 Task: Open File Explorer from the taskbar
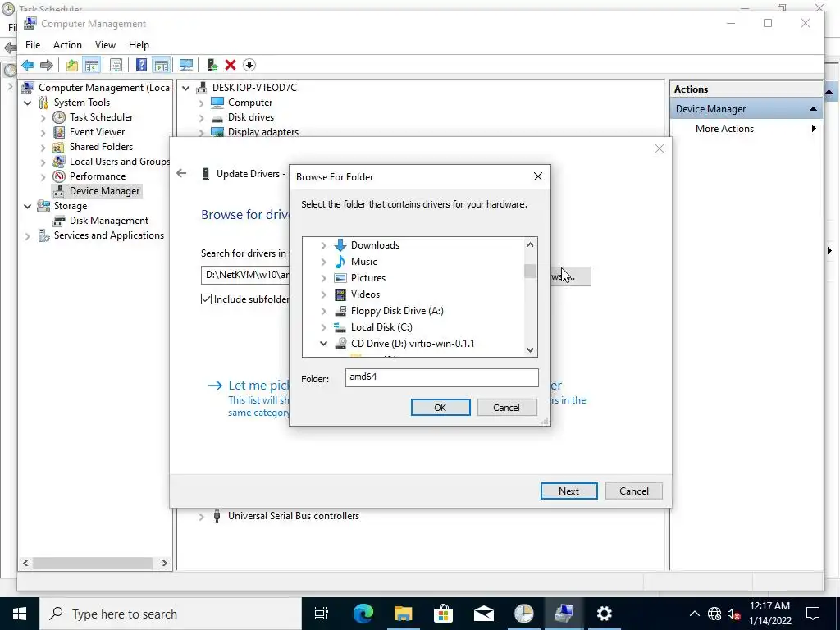(404, 614)
